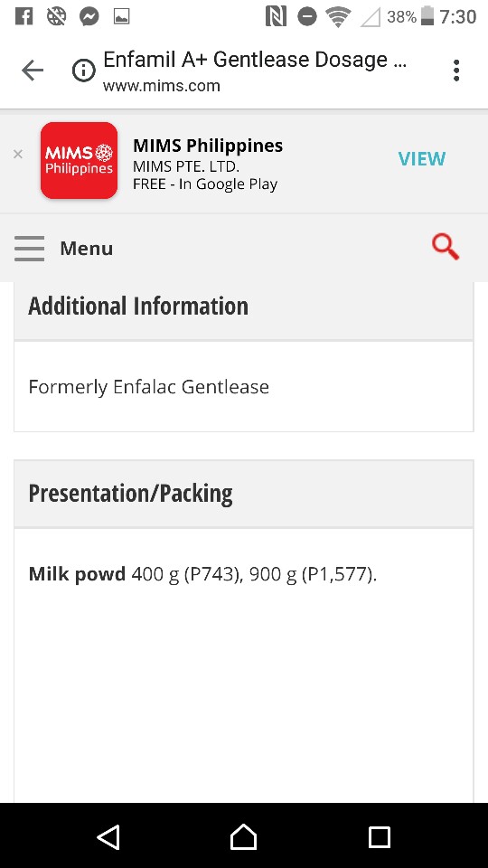Viewport: 488px width, 868px height.
Task: Dismiss the MIMS Philippines app banner
Action: click(18, 155)
